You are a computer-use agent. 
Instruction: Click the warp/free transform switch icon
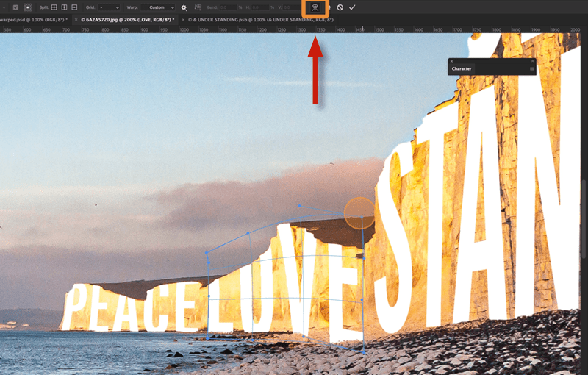315,7
